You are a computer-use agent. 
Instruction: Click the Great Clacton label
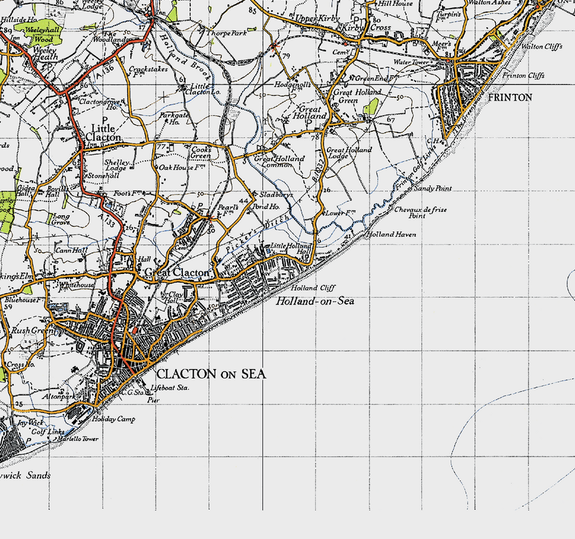click(x=176, y=272)
